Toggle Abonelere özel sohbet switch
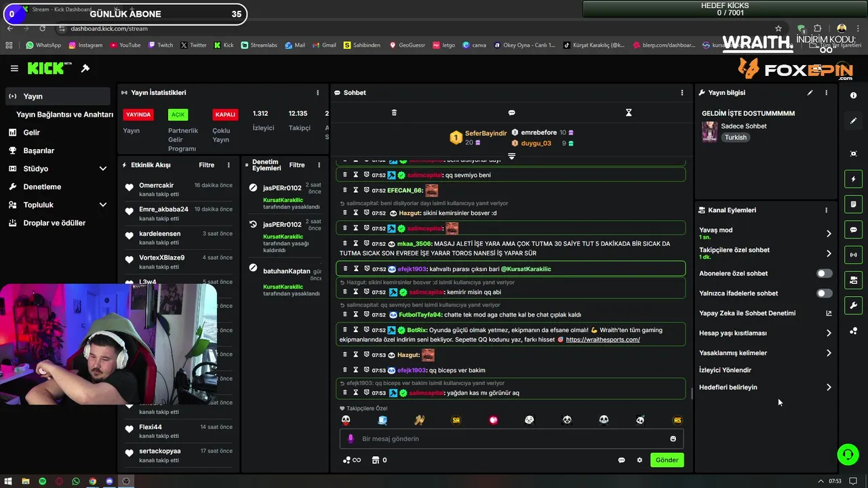This screenshot has width=868, height=488. click(824, 273)
